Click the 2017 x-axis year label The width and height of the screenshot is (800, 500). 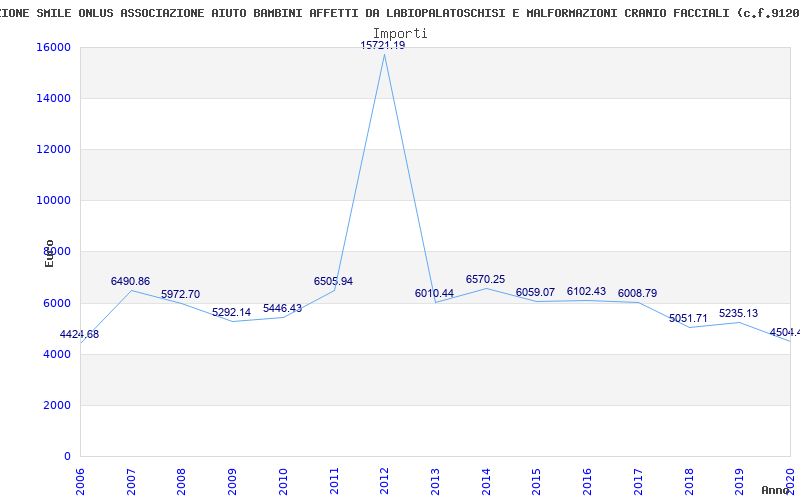[638, 481]
